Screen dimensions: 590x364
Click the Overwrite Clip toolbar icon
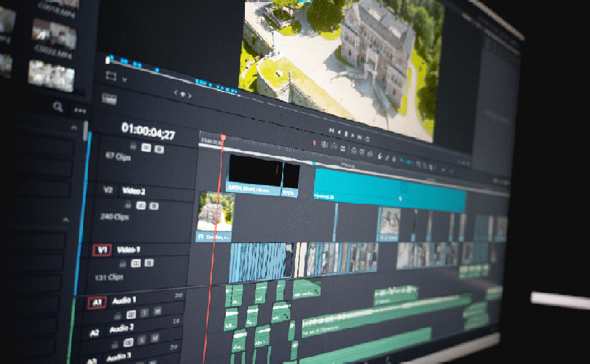[x=362, y=152]
